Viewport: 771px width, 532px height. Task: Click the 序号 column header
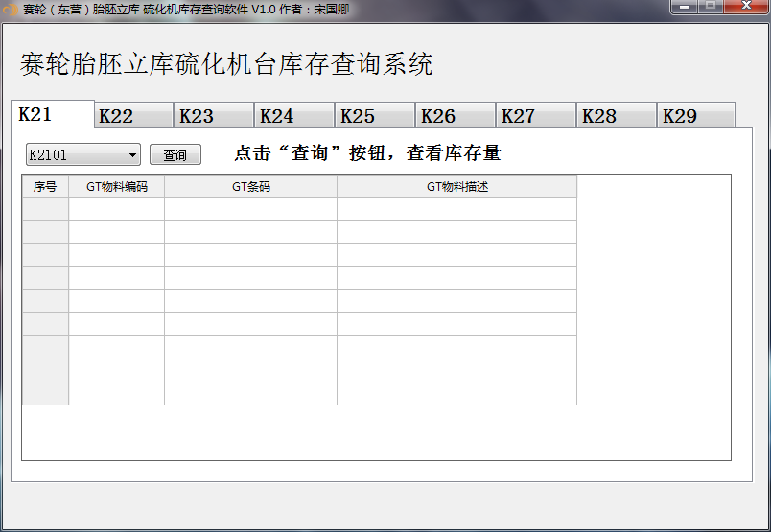click(45, 187)
